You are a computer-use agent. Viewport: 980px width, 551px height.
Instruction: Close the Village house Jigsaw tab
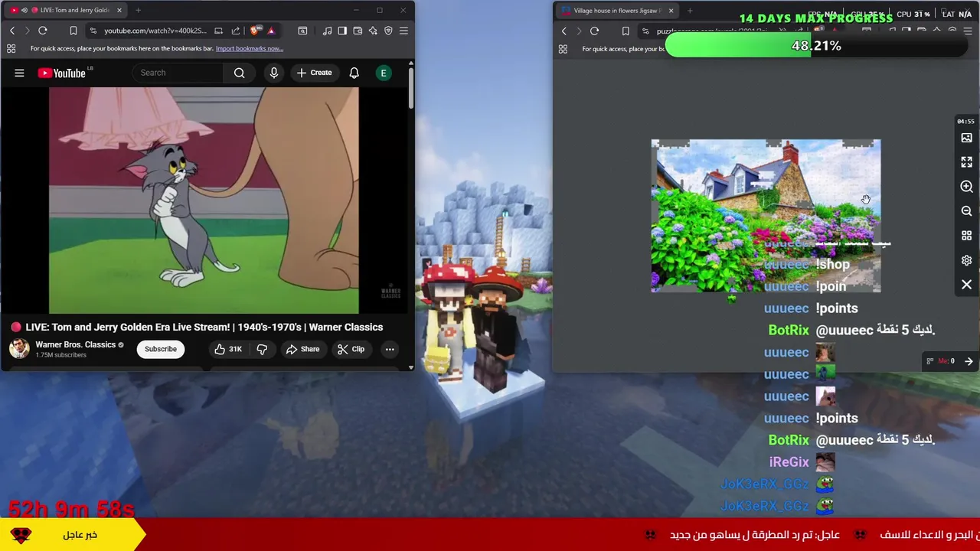[x=671, y=11]
